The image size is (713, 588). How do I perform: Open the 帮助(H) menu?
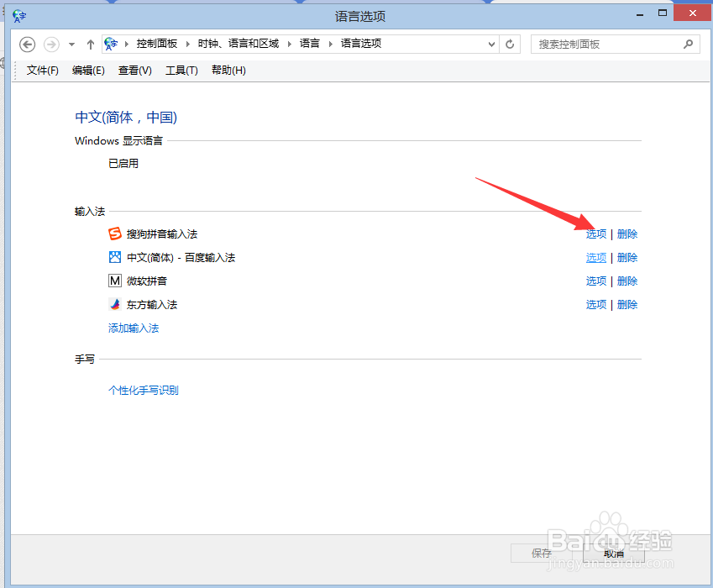[228, 70]
